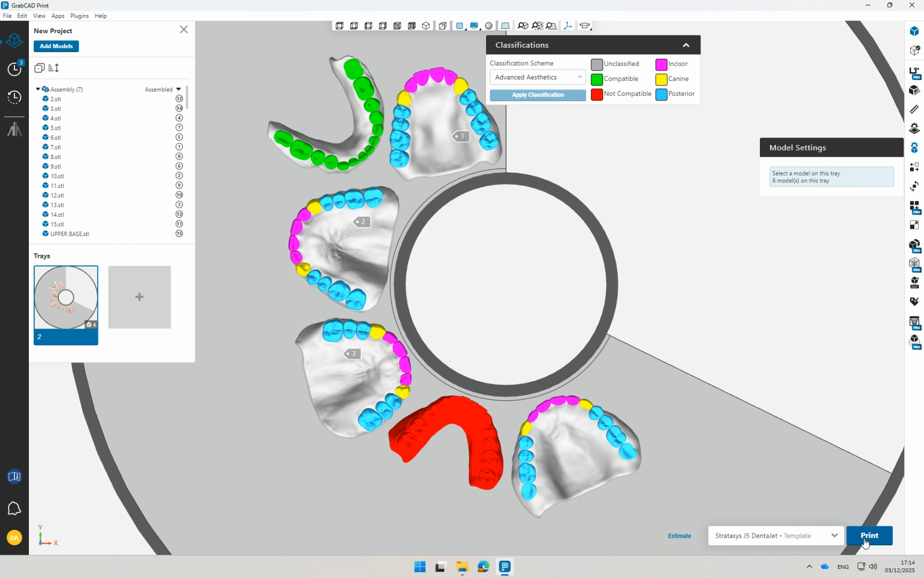Click the Apply Classification button
Screen dimensions: 924x578
537,95
